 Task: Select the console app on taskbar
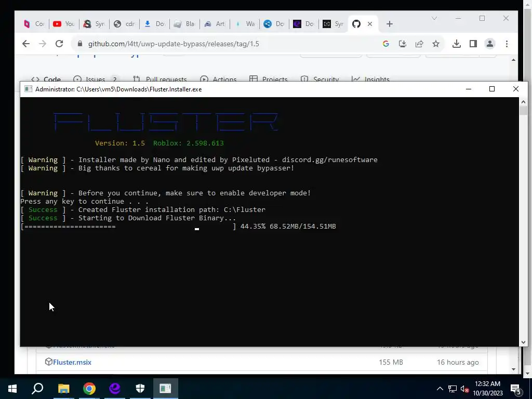tap(166, 389)
